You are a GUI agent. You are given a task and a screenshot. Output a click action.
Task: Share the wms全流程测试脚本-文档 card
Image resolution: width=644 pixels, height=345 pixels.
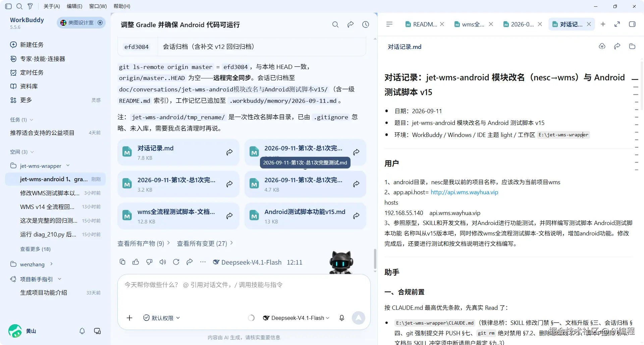[x=229, y=216]
